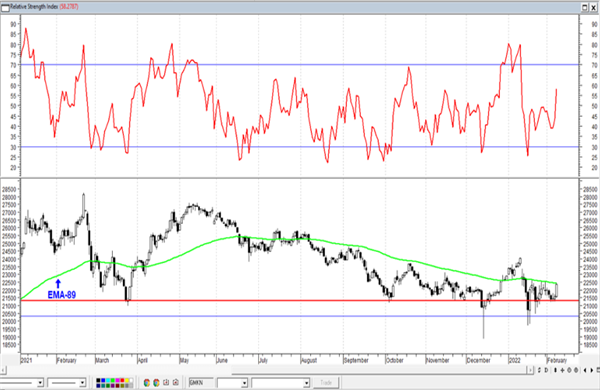Click the 'October' label on time axis
This screenshot has height=390, width=600.
pos(395,361)
